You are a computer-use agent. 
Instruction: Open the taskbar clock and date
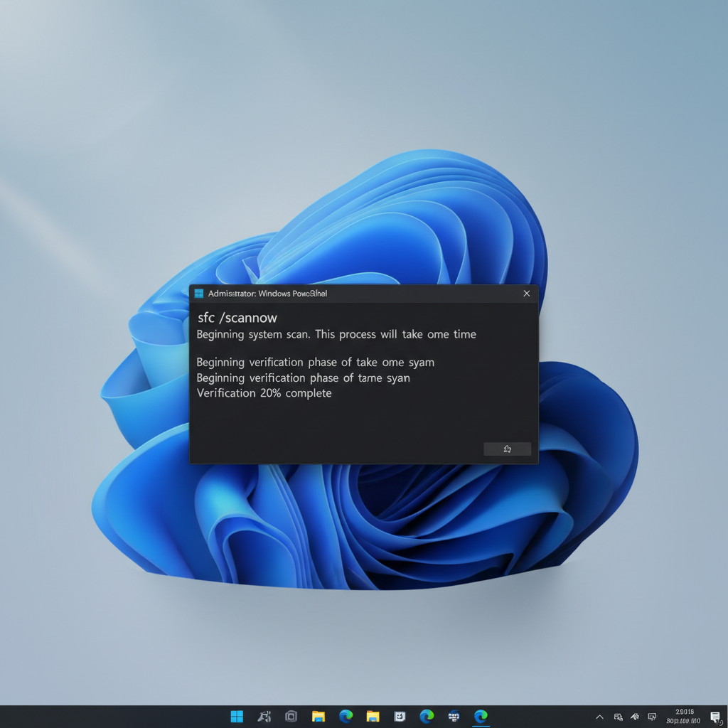pos(683,717)
